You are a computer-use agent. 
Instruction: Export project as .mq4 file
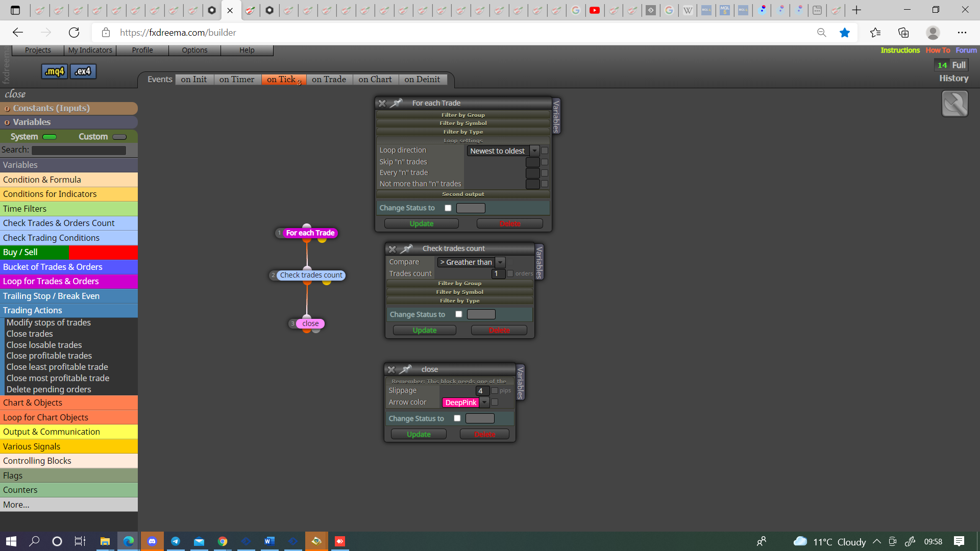pos(54,71)
